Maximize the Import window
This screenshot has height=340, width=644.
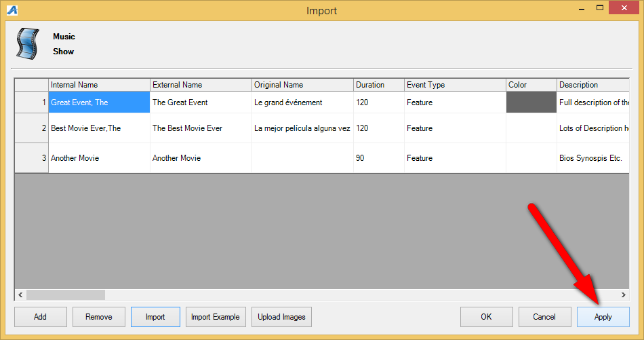pyautogui.click(x=599, y=9)
